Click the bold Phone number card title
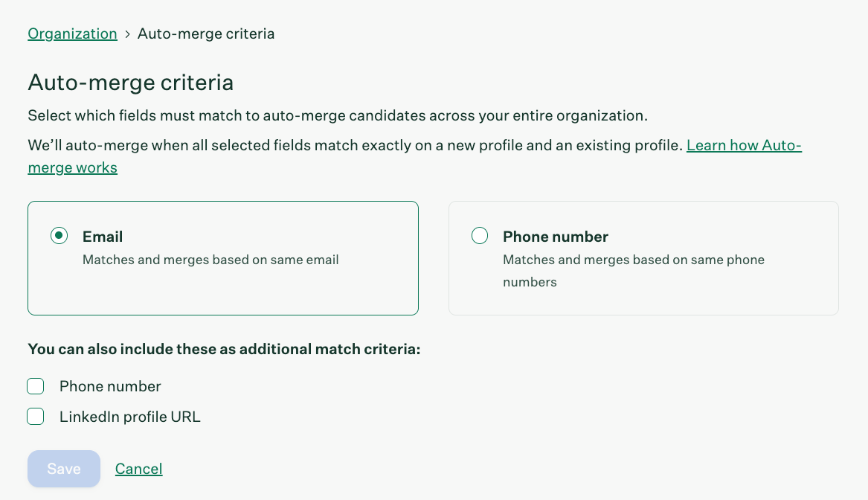Screen dimensions: 868x500 pos(556,237)
